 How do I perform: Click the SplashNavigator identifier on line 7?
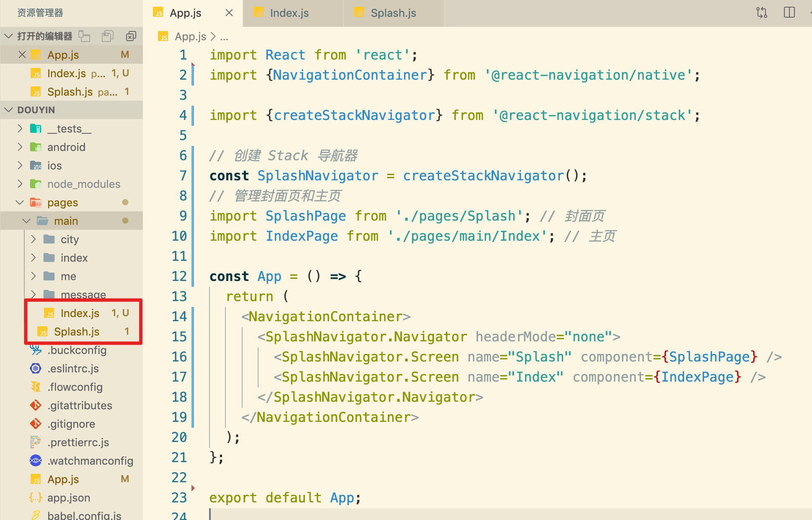pos(318,176)
